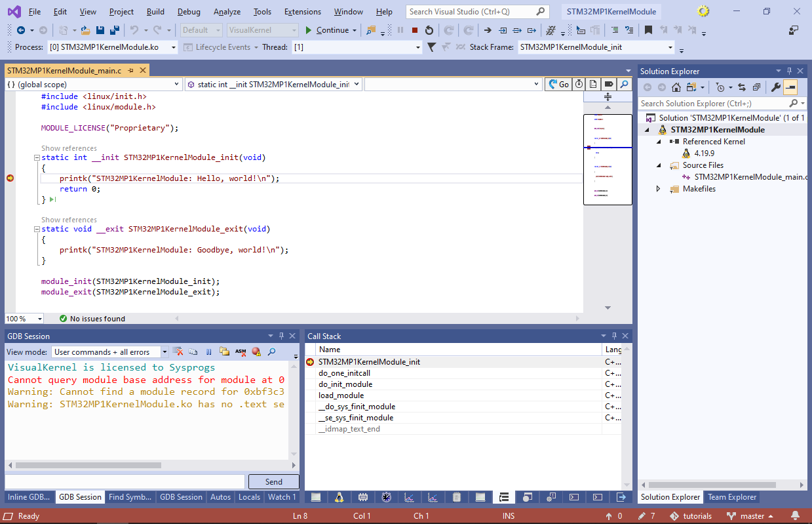
Task: Click the Send button in GDB Session
Action: coord(274,481)
